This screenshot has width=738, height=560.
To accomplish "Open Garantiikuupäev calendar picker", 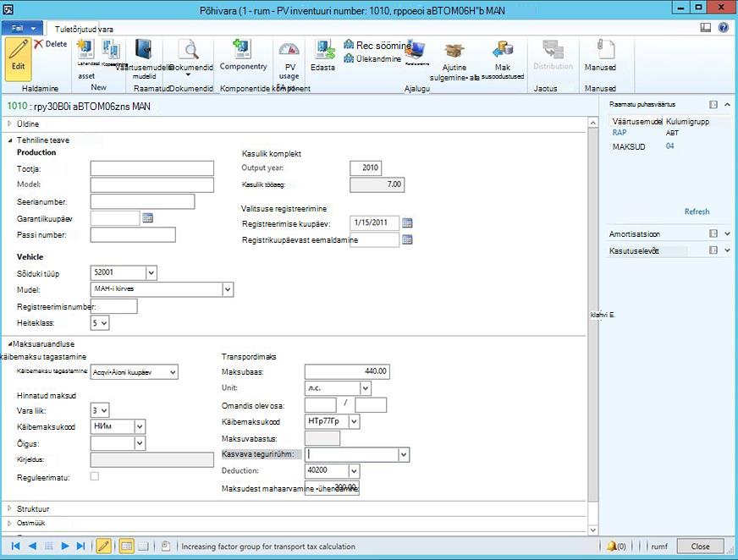I will 147,218.
